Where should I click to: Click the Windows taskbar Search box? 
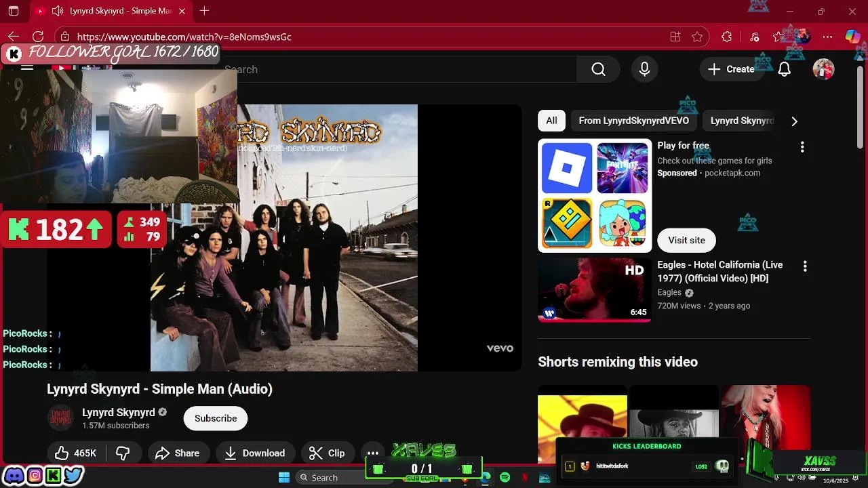point(344,478)
